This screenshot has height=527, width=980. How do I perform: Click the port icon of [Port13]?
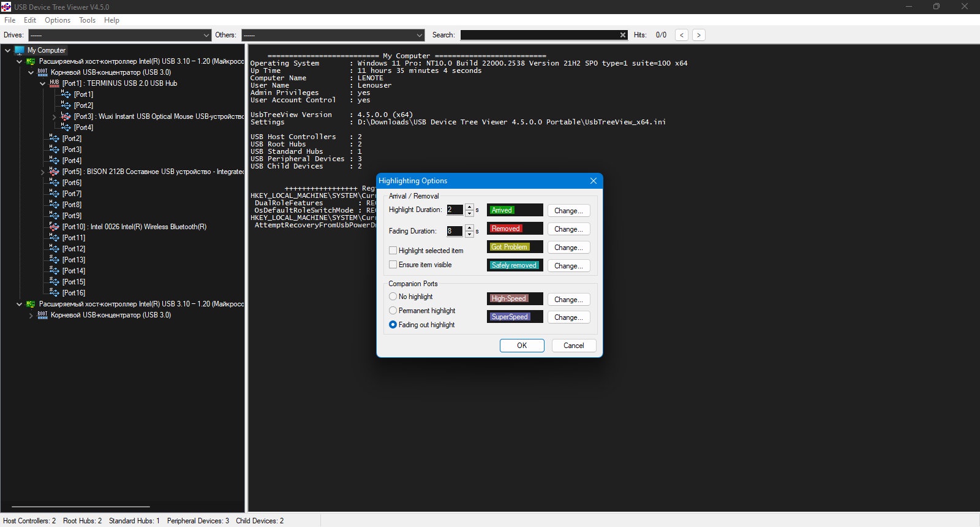point(55,260)
